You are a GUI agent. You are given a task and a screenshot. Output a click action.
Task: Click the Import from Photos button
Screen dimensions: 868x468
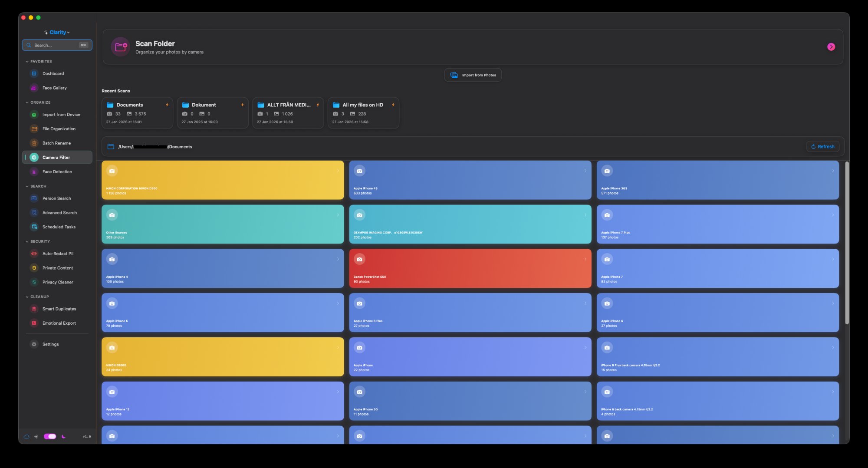(473, 75)
